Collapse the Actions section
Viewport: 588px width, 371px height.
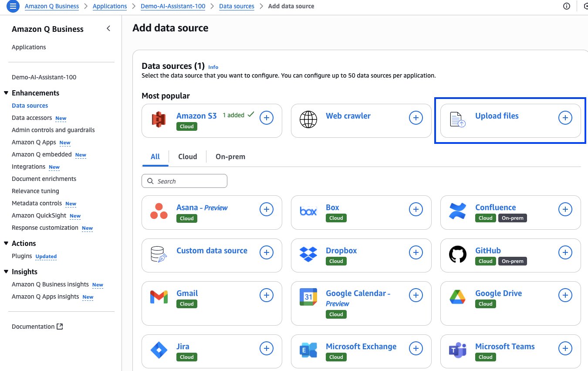coord(6,243)
